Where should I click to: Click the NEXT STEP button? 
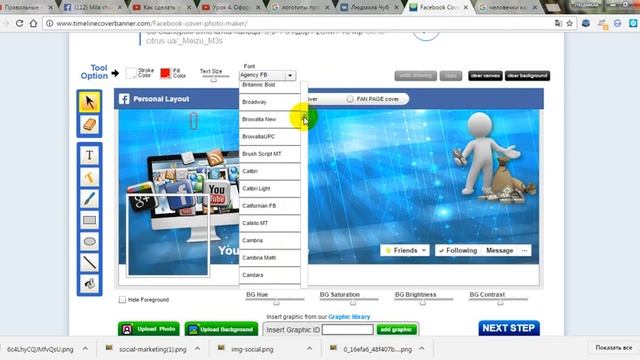click(x=509, y=328)
